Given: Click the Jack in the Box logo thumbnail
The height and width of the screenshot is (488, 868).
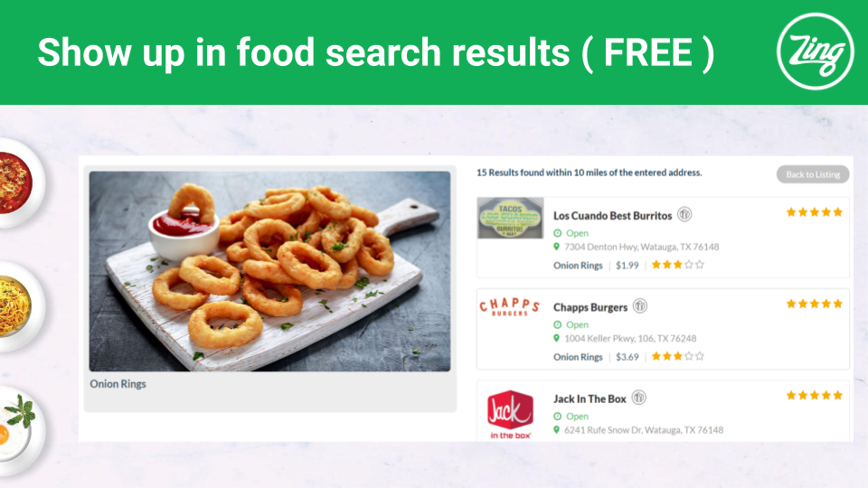Looking at the screenshot, I should tap(510, 415).
